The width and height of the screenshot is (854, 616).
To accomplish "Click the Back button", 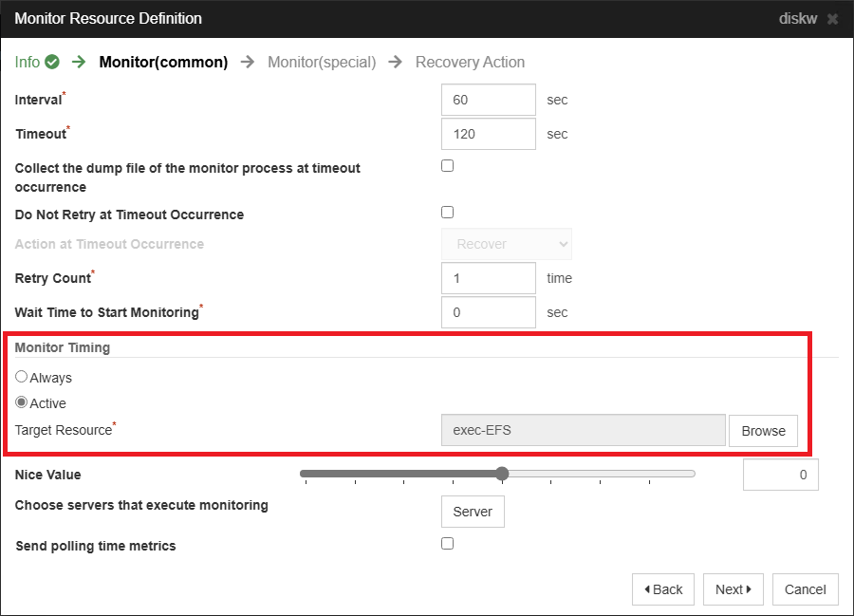I will [x=662, y=588].
